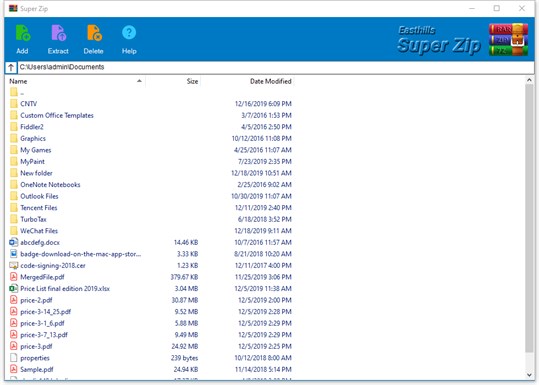Viewport: 539px width, 385px height.
Task: Click the Delete toolbar icon
Action: 94,33
